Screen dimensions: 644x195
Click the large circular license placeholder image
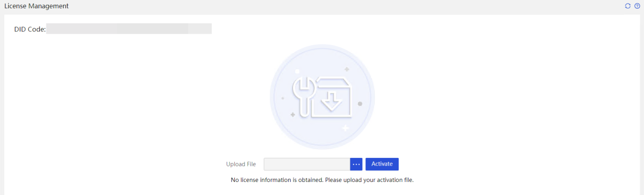pos(322,97)
